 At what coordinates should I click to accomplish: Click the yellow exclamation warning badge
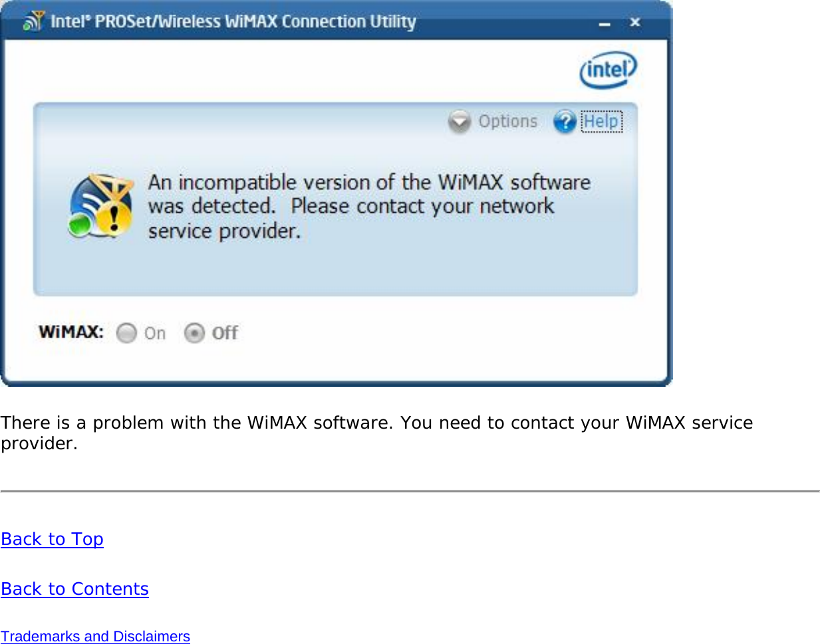point(114,219)
